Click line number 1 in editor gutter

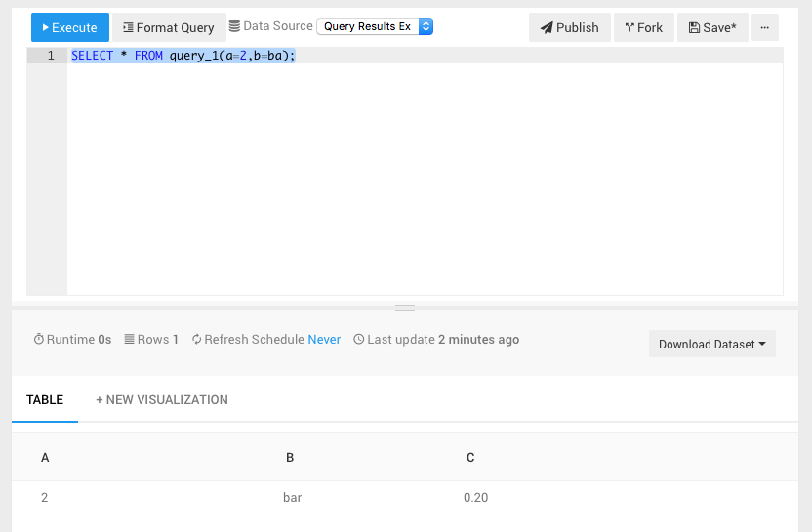click(x=51, y=56)
